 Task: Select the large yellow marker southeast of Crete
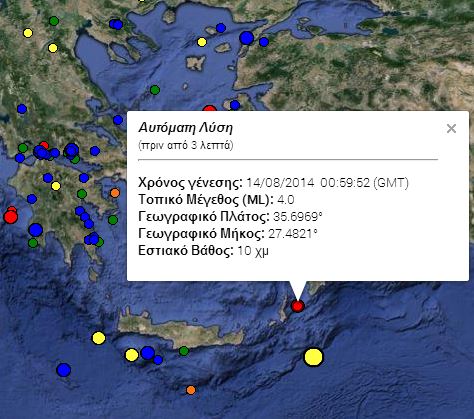pyautogui.click(x=314, y=357)
